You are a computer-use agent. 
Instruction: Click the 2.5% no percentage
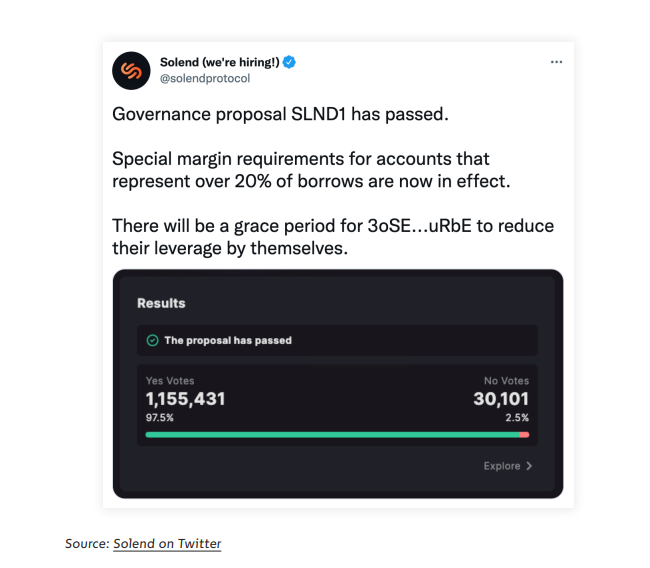point(517,418)
